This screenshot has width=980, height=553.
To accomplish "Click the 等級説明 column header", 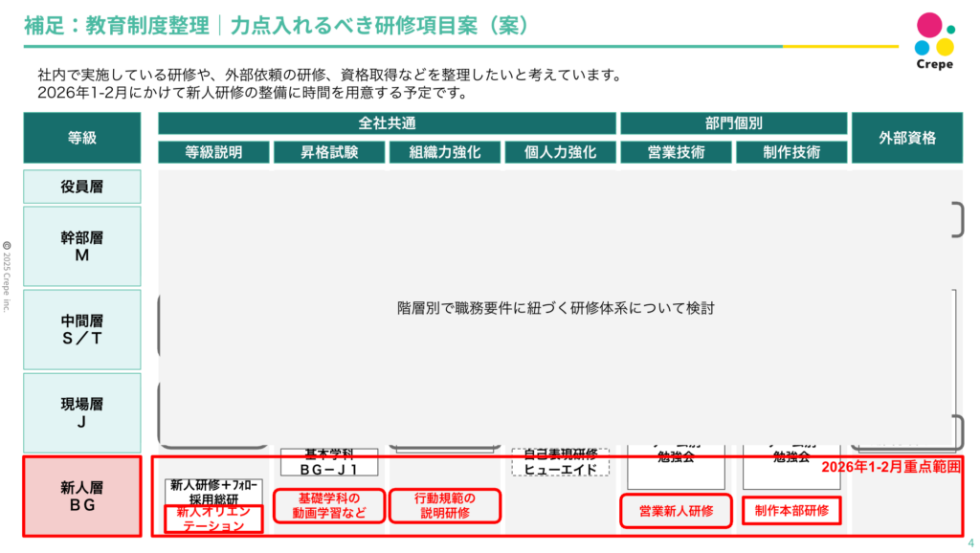I will pos(213,152).
